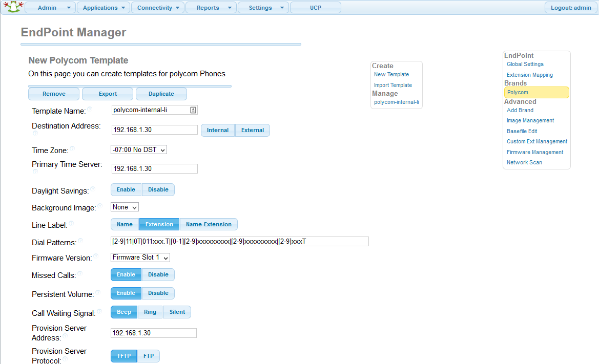Enable Missed Calls
This screenshot has width=599, height=364.
click(x=126, y=275)
